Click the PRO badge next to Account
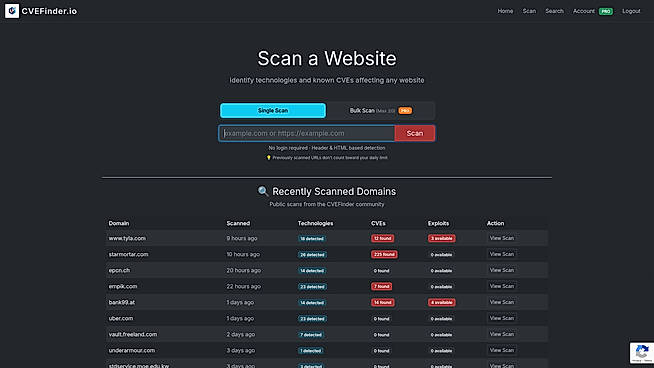This screenshot has width=654, height=368. pyautogui.click(x=606, y=11)
